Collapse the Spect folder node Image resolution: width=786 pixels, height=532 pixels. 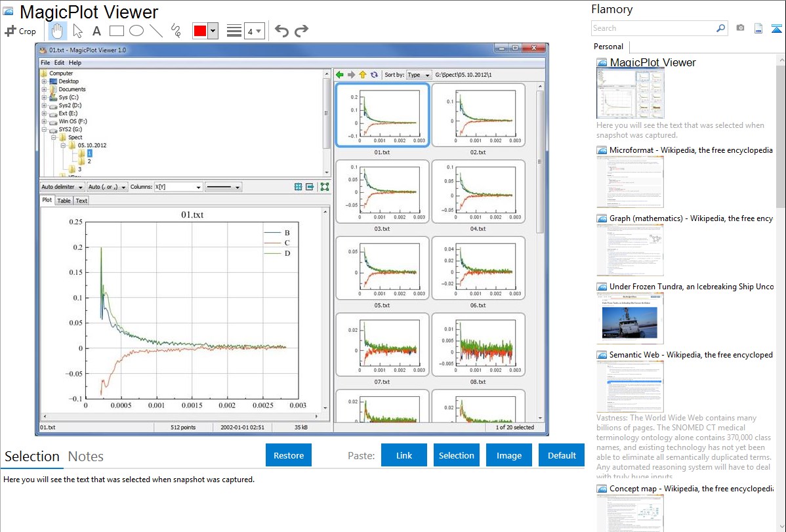click(54, 137)
